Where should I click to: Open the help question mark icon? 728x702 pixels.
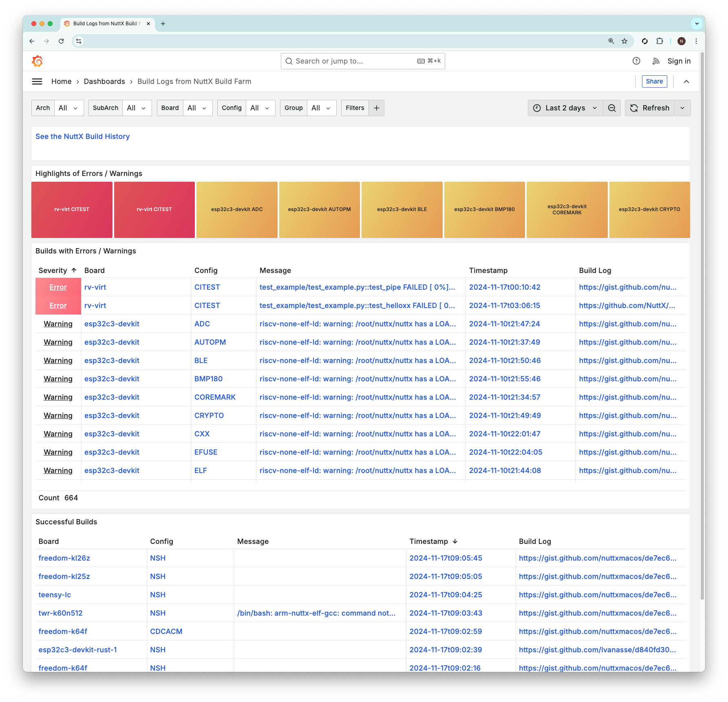[636, 61]
